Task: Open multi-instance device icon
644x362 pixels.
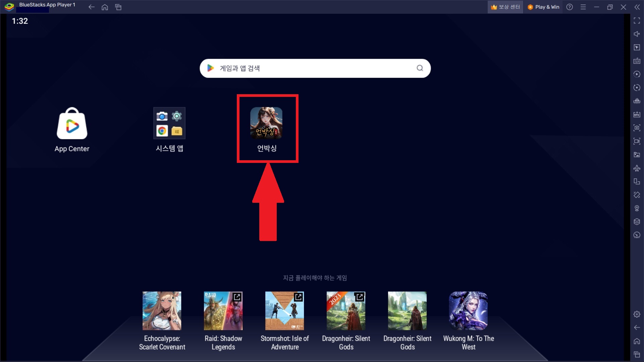Action: 637,181
